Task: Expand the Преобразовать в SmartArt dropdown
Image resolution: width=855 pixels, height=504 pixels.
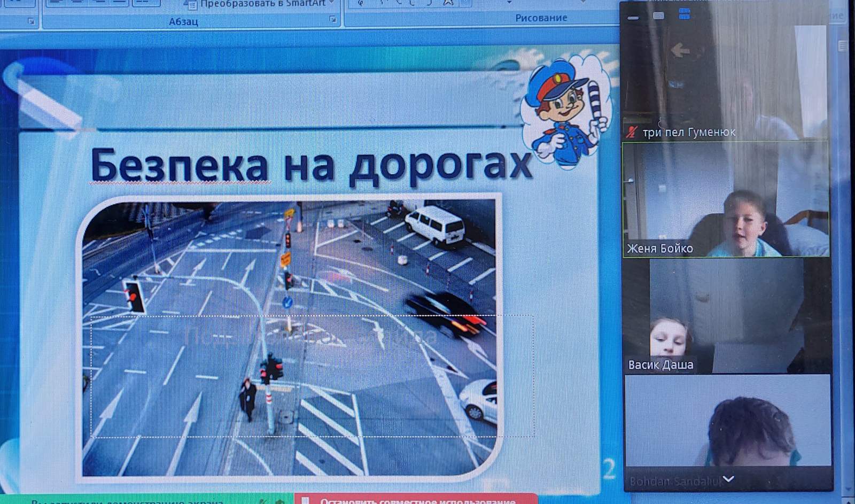Action: click(332, 3)
